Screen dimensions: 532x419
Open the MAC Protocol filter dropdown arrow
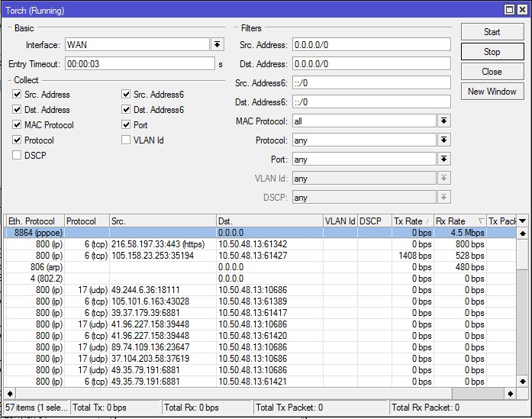coord(443,121)
